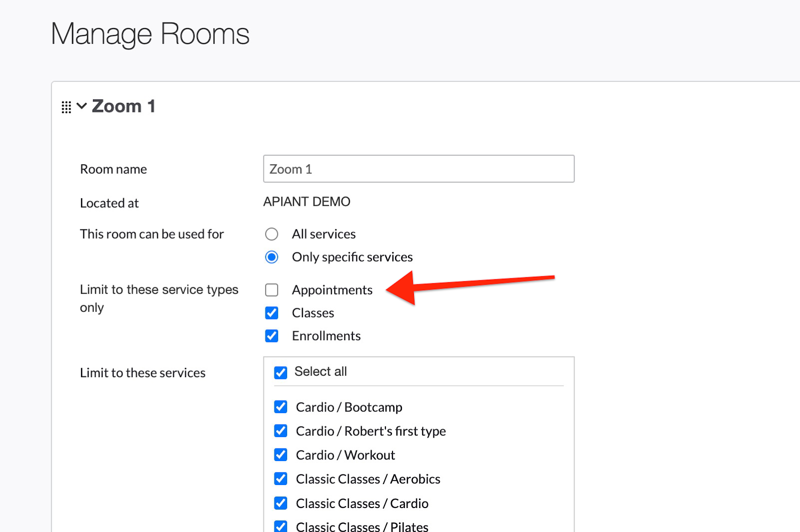The width and height of the screenshot is (800, 532).
Task: Uncheck the Classes service type
Action: pyautogui.click(x=271, y=313)
